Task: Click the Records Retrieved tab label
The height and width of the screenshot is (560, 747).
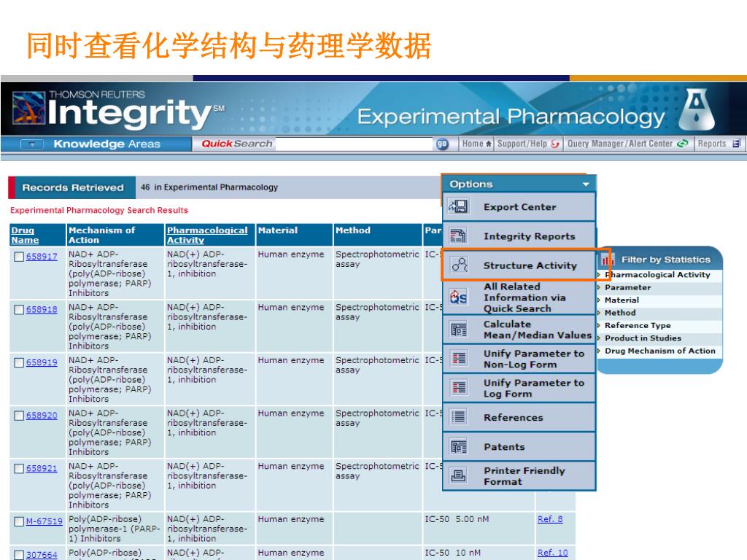Action: click(x=73, y=187)
